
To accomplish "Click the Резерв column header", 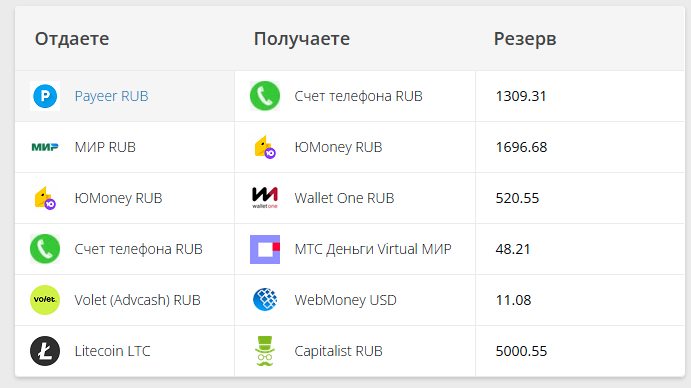I will click(525, 39).
